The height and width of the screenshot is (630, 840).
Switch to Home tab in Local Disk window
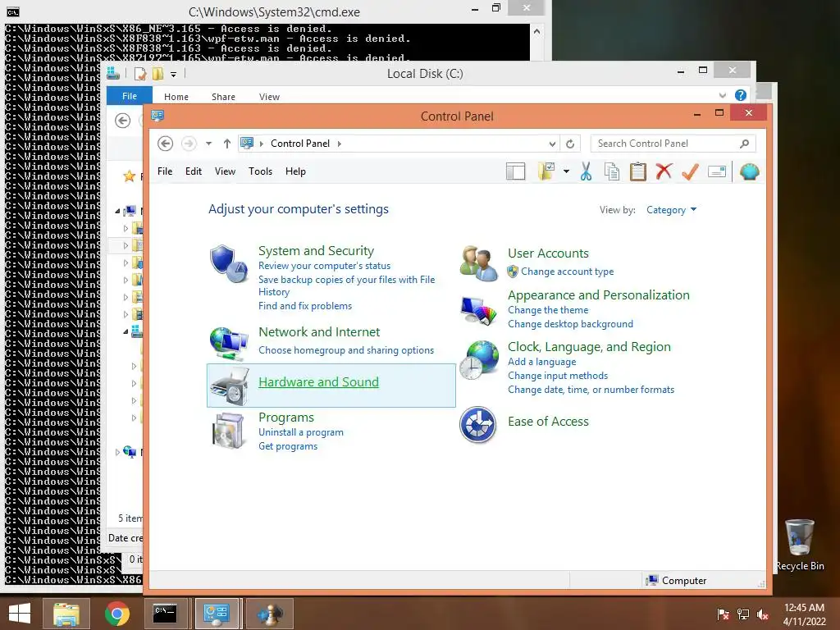pyautogui.click(x=176, y=97)
